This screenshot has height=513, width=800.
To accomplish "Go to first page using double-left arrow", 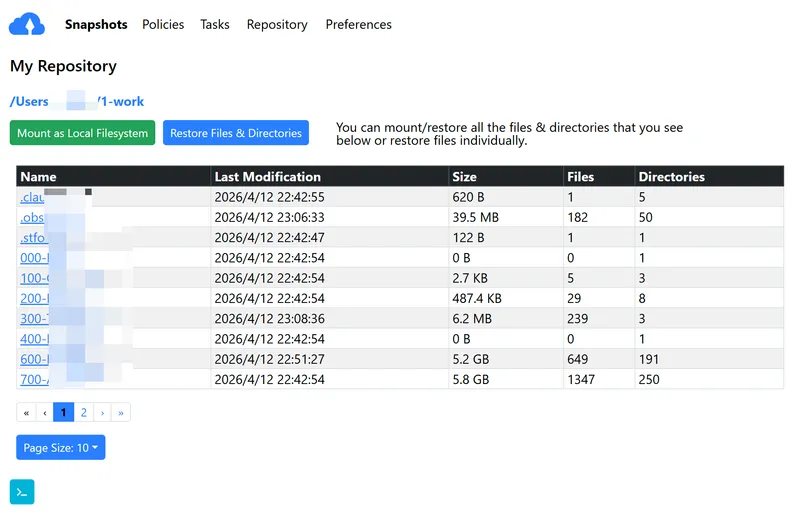I will (x=26, y=412).
